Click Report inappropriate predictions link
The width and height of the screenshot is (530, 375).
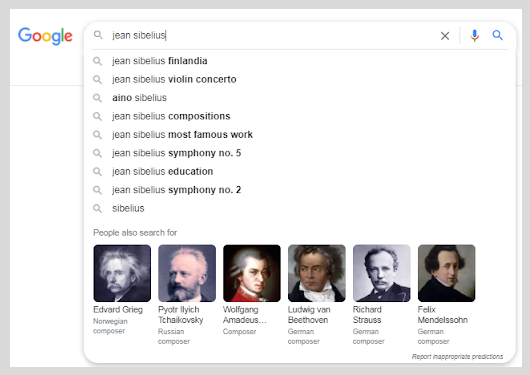point(457,356)
